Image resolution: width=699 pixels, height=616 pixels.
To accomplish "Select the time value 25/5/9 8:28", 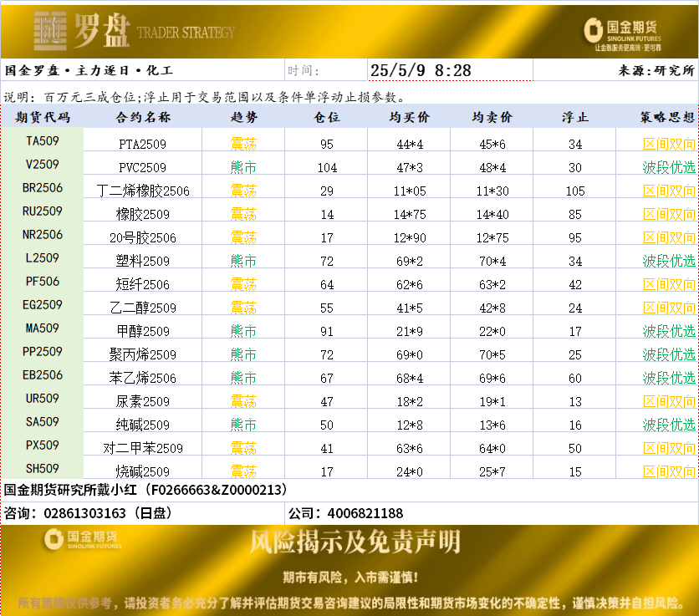I will pyautogui.click(x=421, y=70).
